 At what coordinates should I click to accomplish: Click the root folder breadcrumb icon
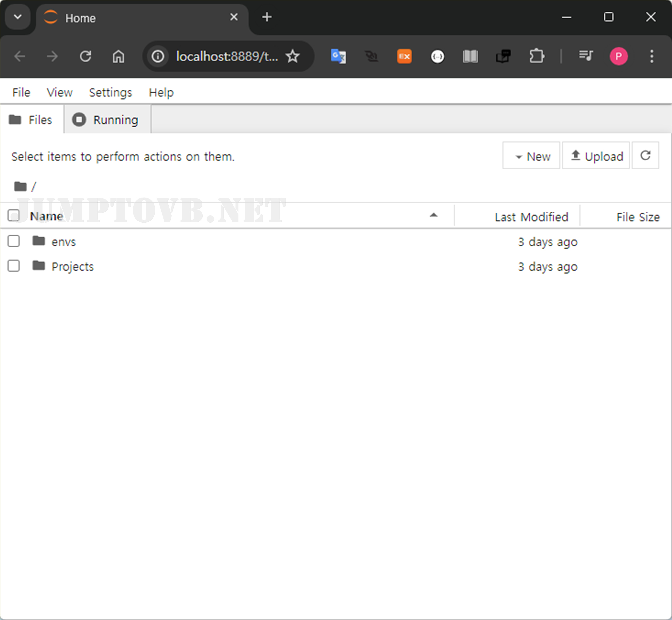tap(20, 186)
